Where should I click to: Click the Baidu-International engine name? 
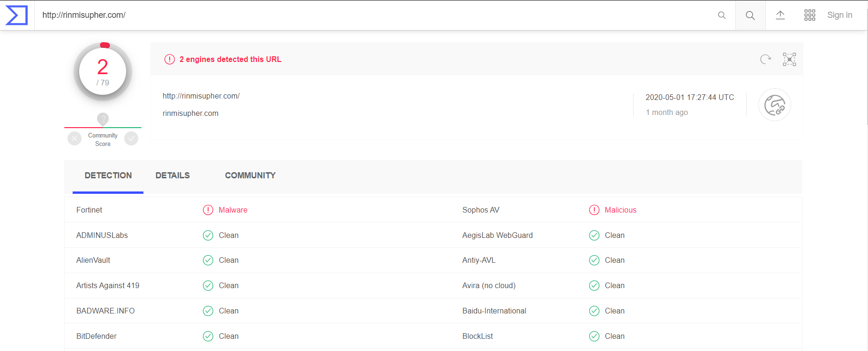point(494,311)
